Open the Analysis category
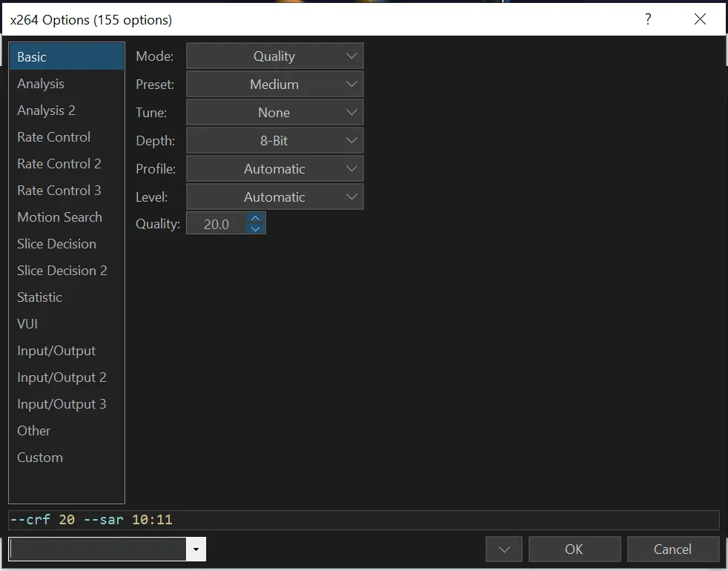This screenshot has height=571, width=728. [67, 84]
